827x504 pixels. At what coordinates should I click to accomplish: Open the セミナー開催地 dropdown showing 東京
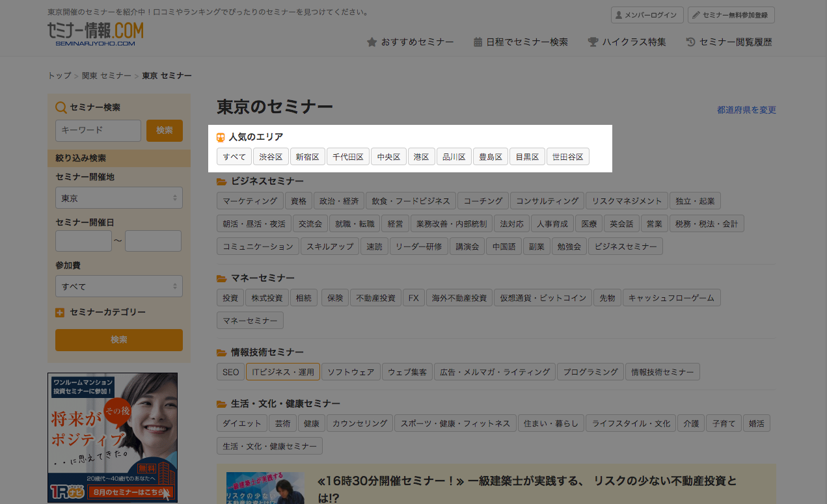click(119, 198)
